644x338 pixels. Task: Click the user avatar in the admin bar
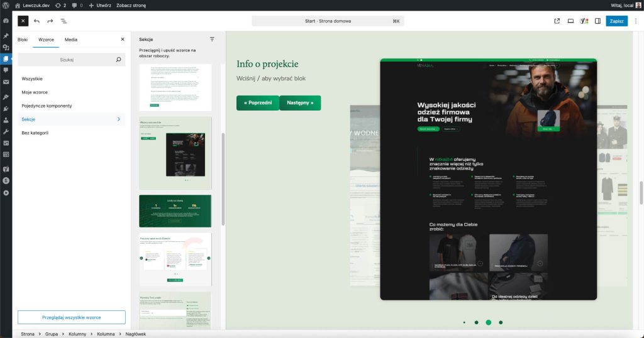click(x=638, y=5)
